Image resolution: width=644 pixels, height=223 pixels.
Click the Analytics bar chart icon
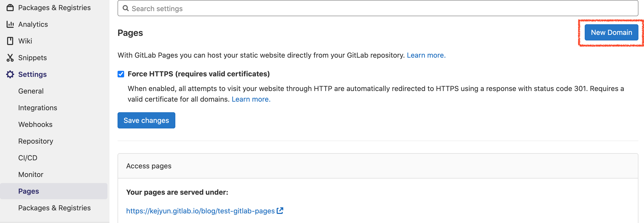10,24
